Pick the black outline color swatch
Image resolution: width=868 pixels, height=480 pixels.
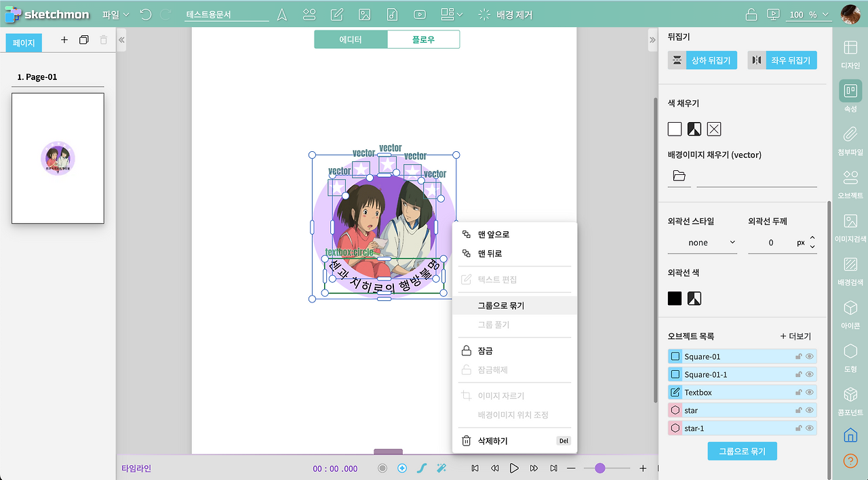click(675, 298)
